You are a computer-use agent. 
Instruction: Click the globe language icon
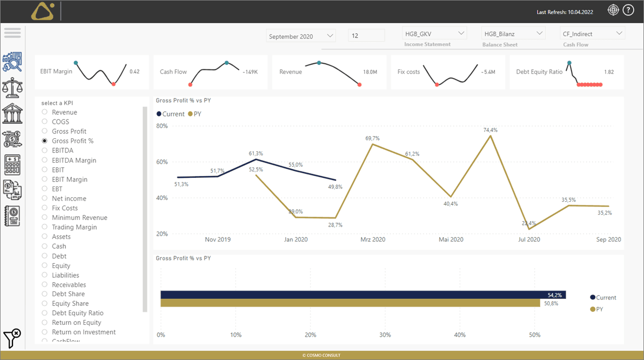613,10
